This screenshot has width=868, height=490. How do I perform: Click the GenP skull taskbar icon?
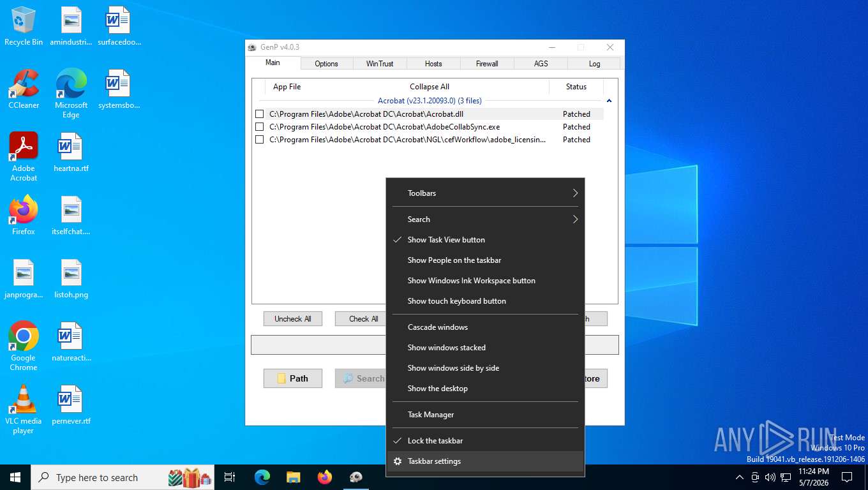click(356, 477)
